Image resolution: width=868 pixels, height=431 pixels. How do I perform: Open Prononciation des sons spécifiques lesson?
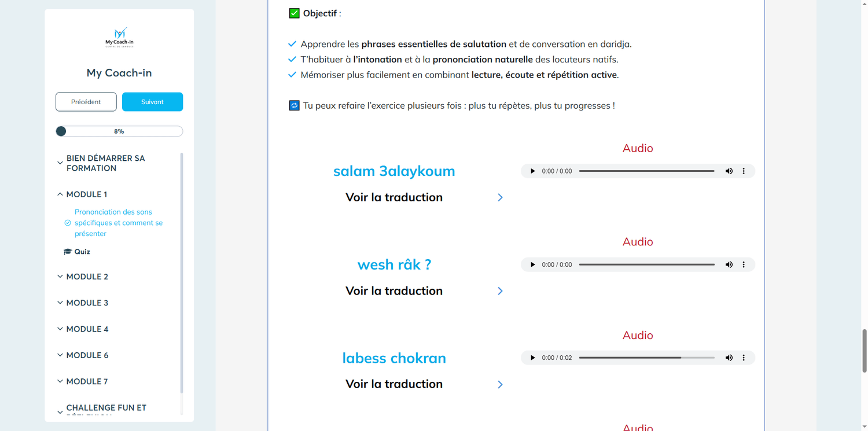pyautogui.click(x=118, y=223)
